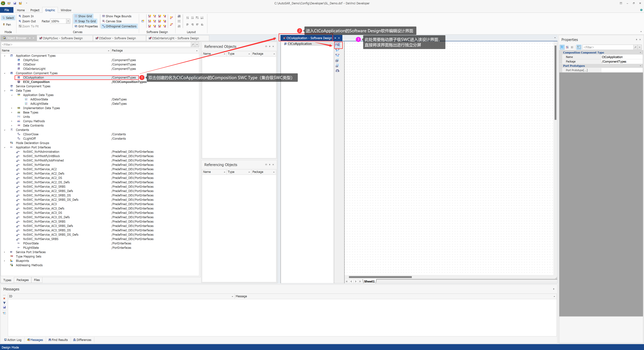Click the red-highlighted composition diagram view icon
This screenshot has height=350, width=644.
(x=337, y=45)
